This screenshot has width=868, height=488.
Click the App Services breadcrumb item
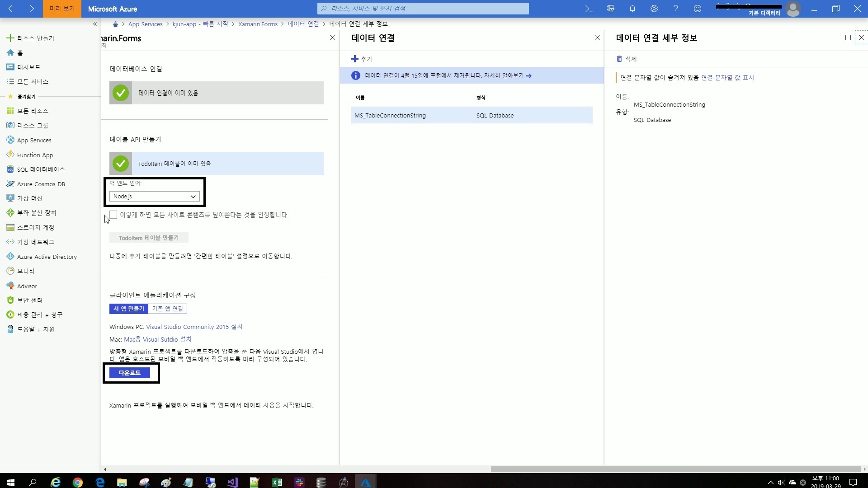pyautogui.click(x=145, y=24)
